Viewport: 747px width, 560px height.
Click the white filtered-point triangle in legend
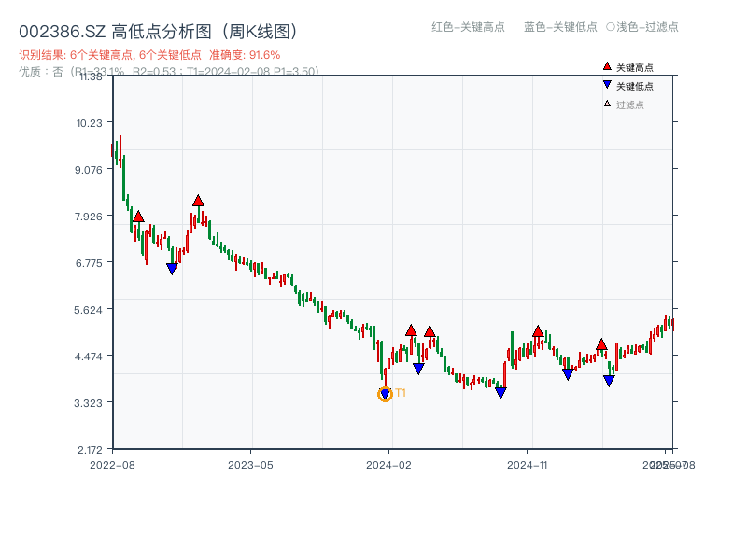tap(607, 105)
